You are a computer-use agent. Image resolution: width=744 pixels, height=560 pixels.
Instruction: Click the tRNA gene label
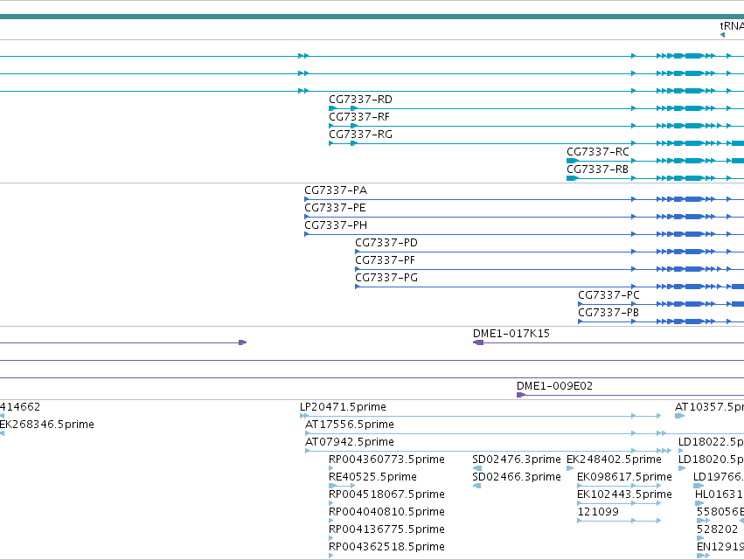coord(732,26)
